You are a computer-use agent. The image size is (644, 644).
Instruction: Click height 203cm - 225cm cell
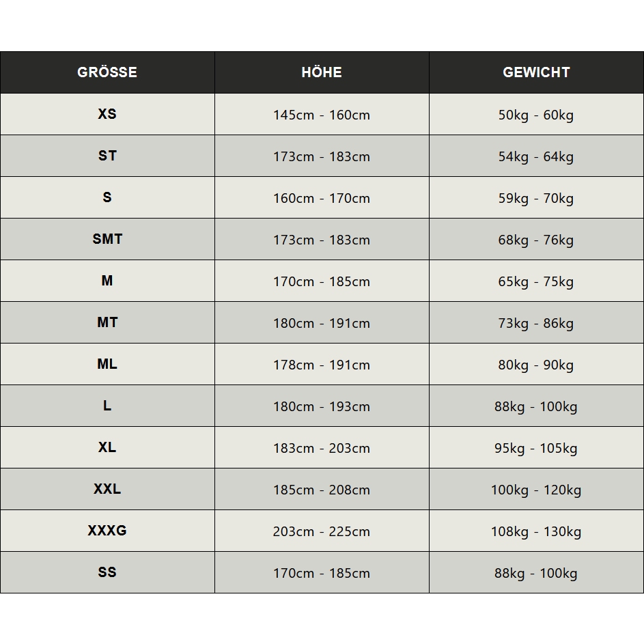(322, 531)
